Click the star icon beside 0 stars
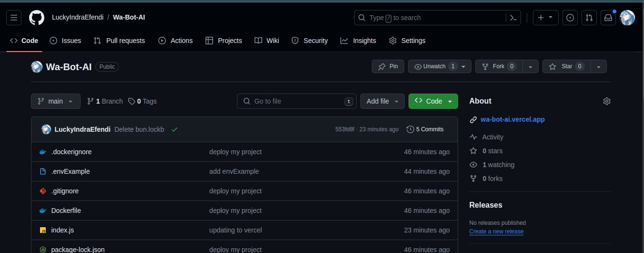The image size is (644, 253). click(x=473, y=151)
